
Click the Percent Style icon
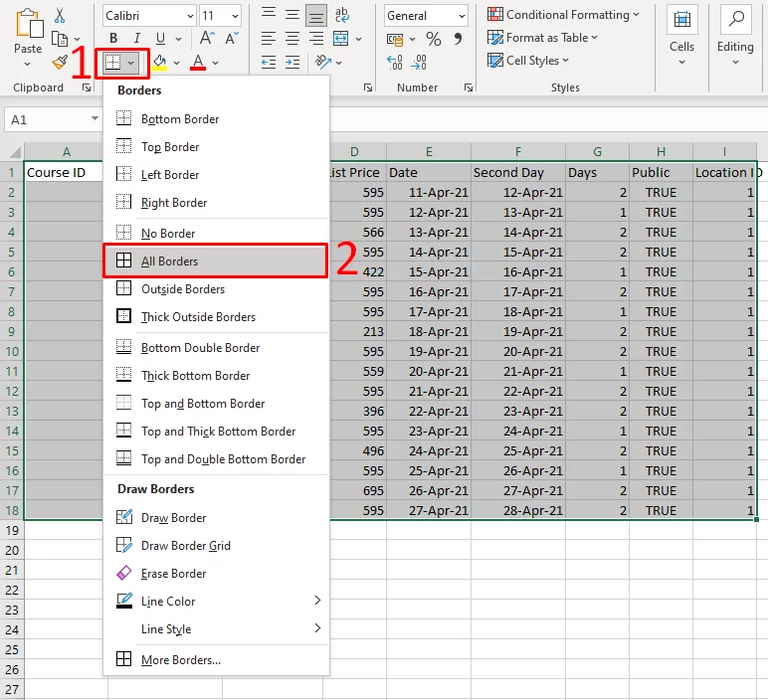click(x=434, y=39)
